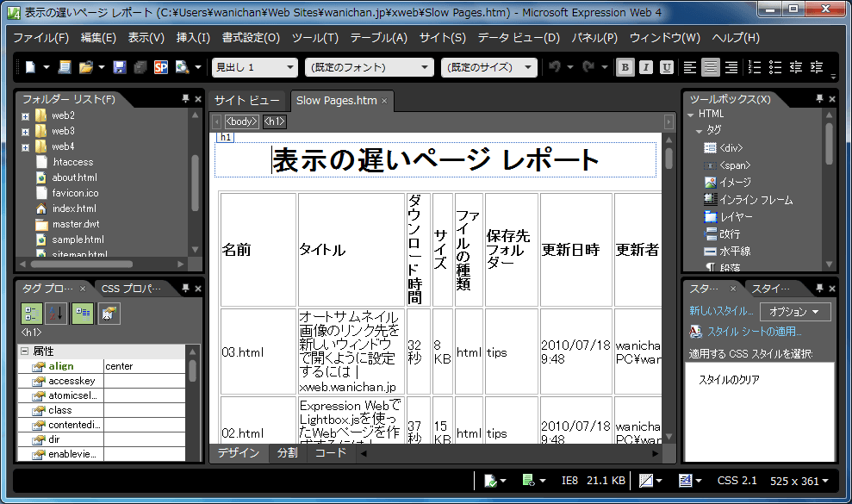Expand the web4 folder
The height and width of the screenshot is (504, 852).
tap(25, 147)
